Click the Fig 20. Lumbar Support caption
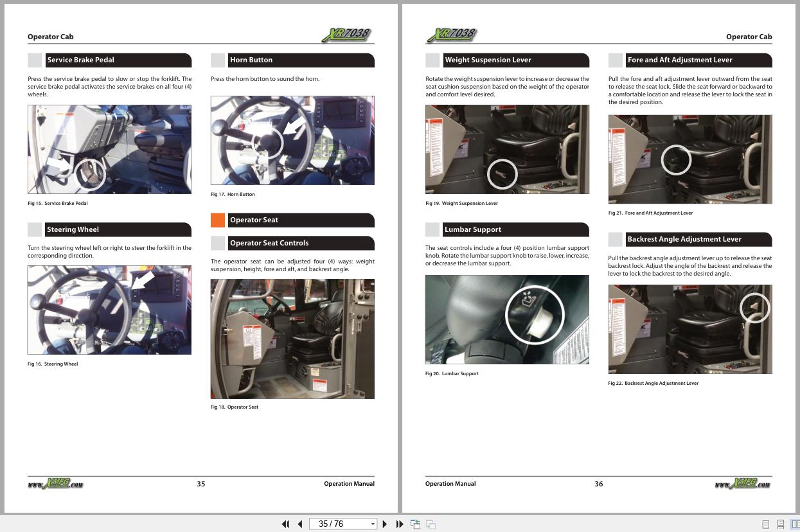This screenshot has width=800, height=532. click(x=452, y=373)
